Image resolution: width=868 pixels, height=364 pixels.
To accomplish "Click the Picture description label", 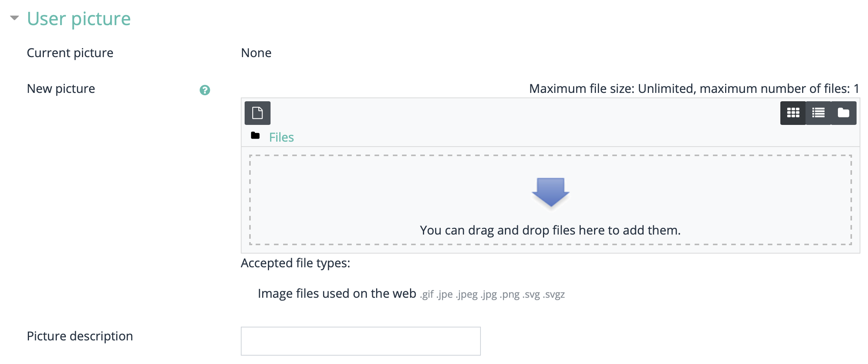I will pyautogui.click(x=80, y=336).
